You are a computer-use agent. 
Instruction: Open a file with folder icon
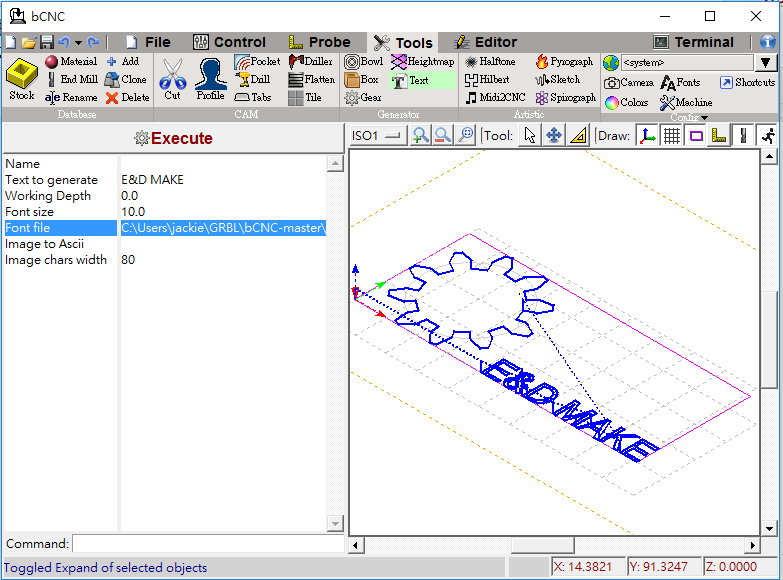coord(28,42)
